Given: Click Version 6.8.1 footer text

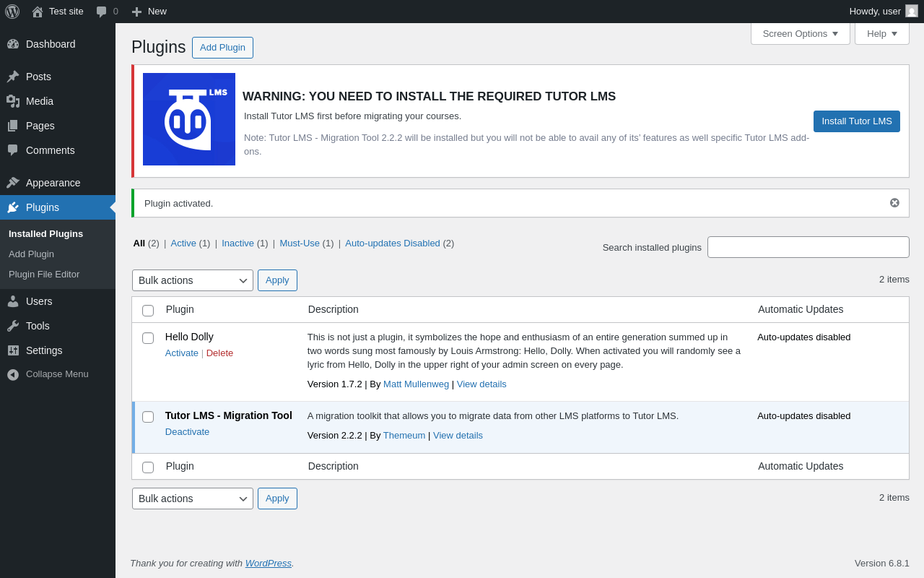Looking at the screenshot, I should coord(882,563).
